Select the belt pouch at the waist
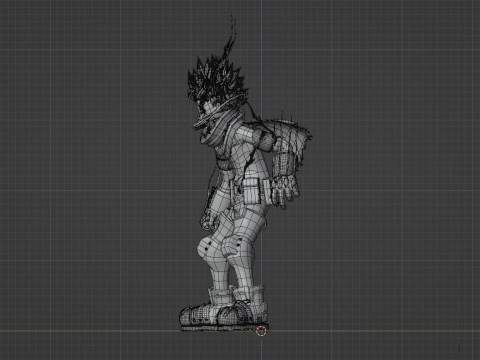 pyautogui.click(x=251, y=191)
